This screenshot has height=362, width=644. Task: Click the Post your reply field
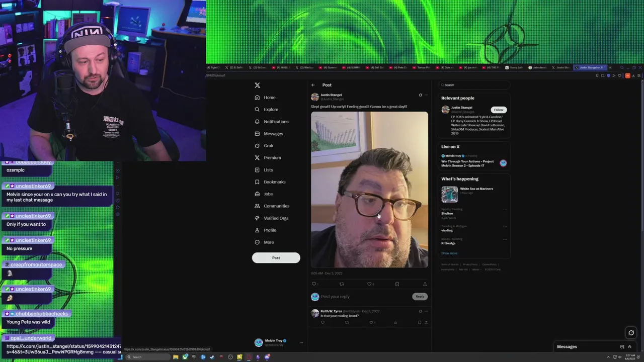[365, 297]
